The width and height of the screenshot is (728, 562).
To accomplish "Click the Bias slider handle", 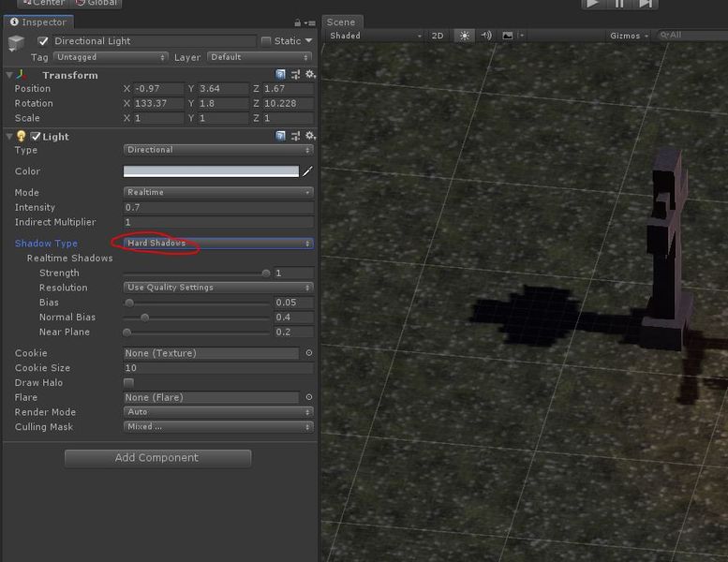I will [x=129, y=303].
